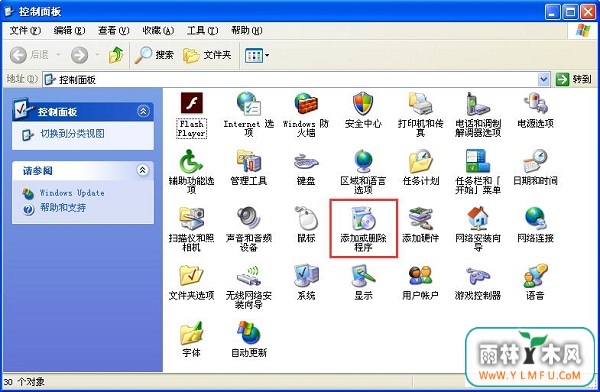Viewport: 600px width, 392px height.
Task: Open the 编辑(E) menu
Action: [69, 31]
